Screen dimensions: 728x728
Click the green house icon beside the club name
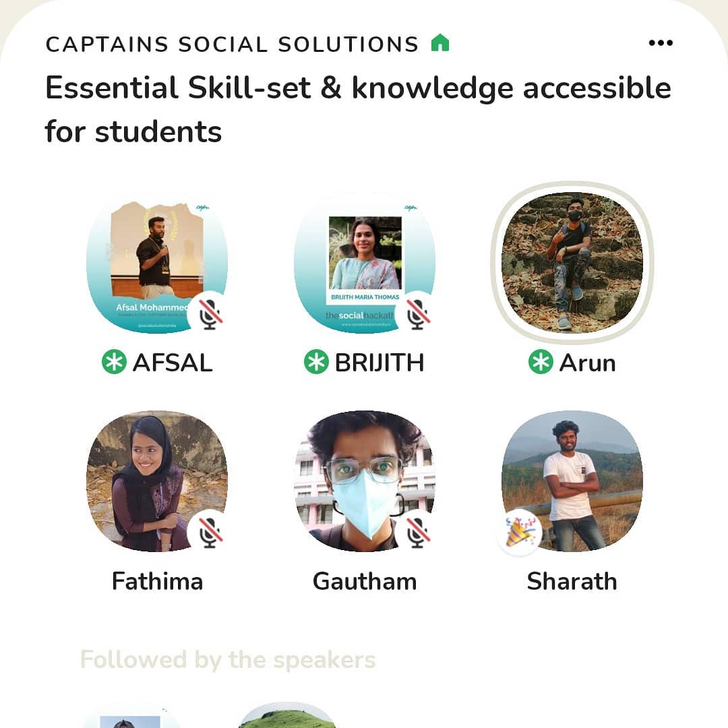(x=442, y=42)
